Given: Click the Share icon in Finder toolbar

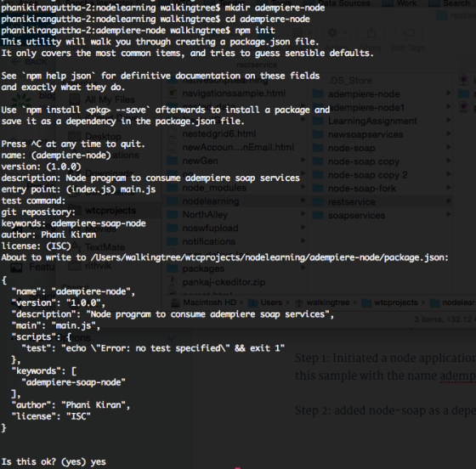Looking at the screenshot, I should pyautogui.click(x=371, y=32).
